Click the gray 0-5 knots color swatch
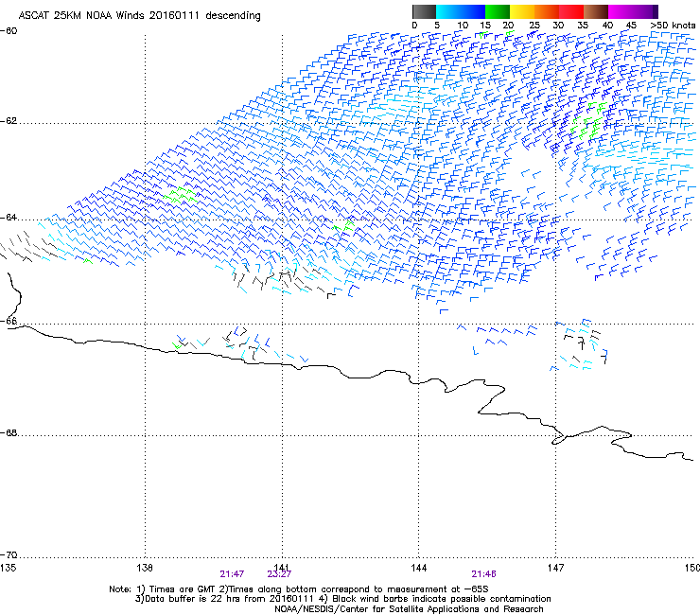Screen dimensions: 700x615 tap(424, 11)
